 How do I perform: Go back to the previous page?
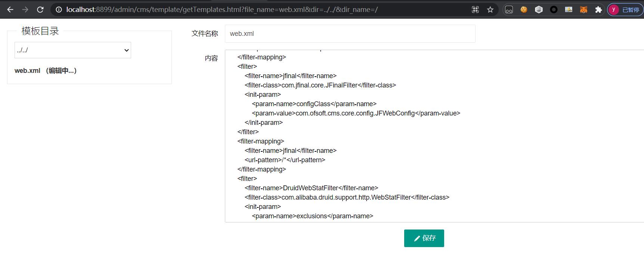tap(10, 10)
